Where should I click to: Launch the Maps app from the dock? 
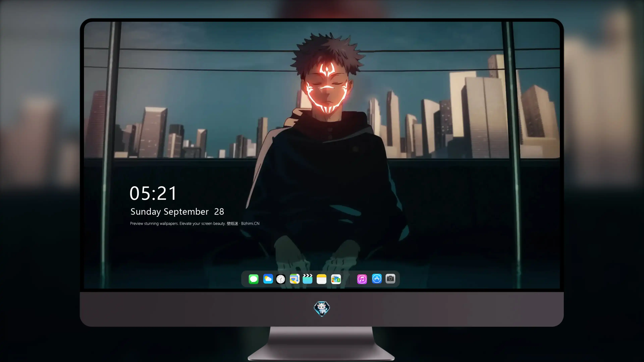point(294,279)
